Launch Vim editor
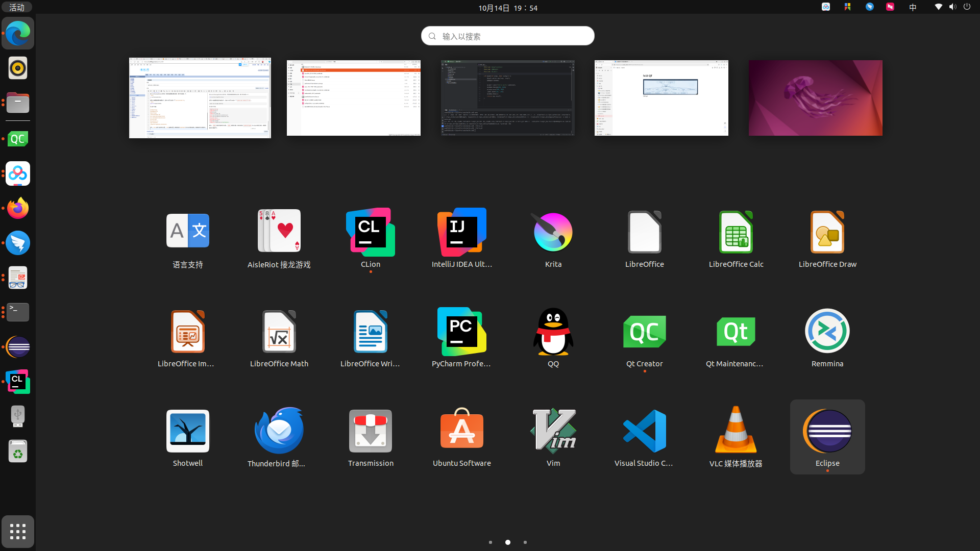Screen dimensions: 980x551 pyautogui.click(x=553, y=437)
